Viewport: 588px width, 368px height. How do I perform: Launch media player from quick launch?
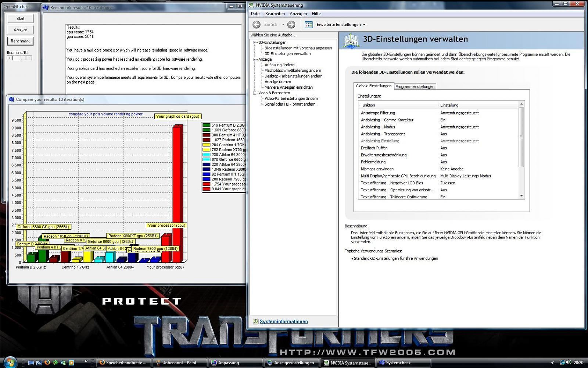71,362
